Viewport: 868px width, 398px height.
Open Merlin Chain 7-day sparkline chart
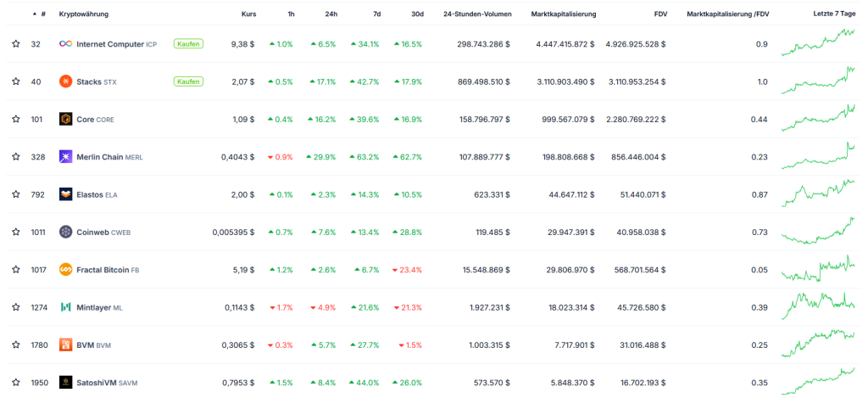coord(818,156)
